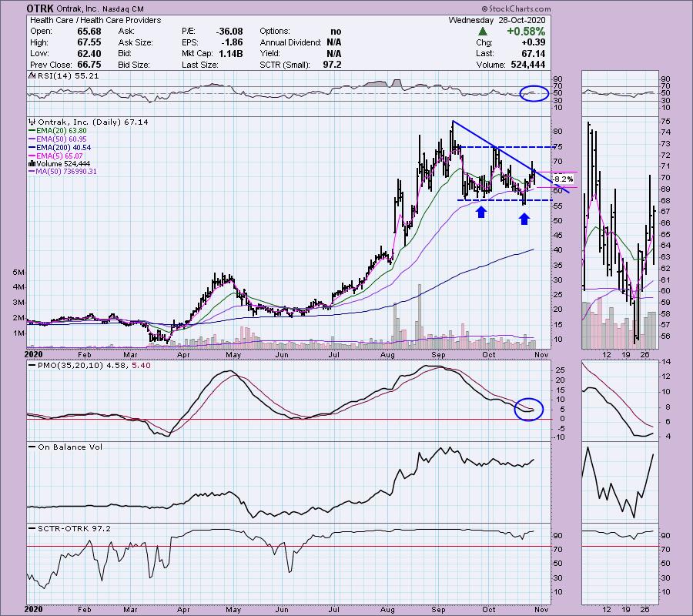Select the Last value 67.14 in the header

(x=533, y=53)
